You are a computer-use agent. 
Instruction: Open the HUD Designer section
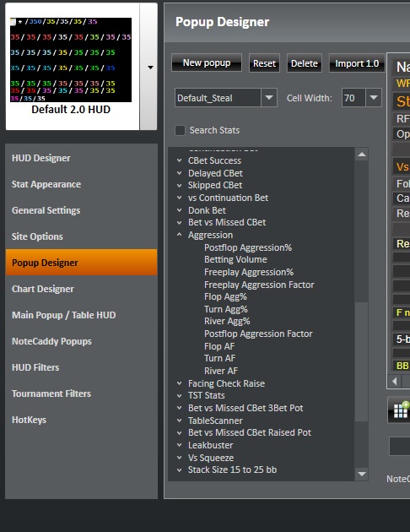tap(81, 158)
